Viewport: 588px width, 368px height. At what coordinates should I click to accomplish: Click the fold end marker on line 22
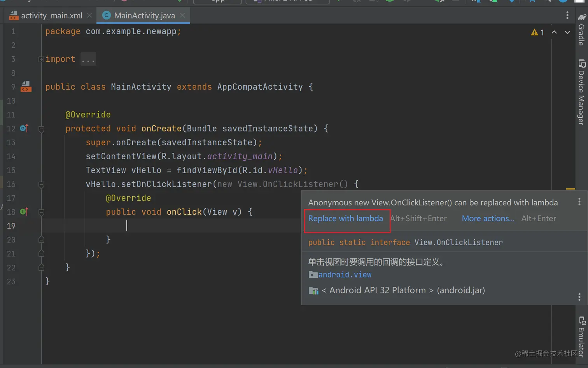(41, 267)
